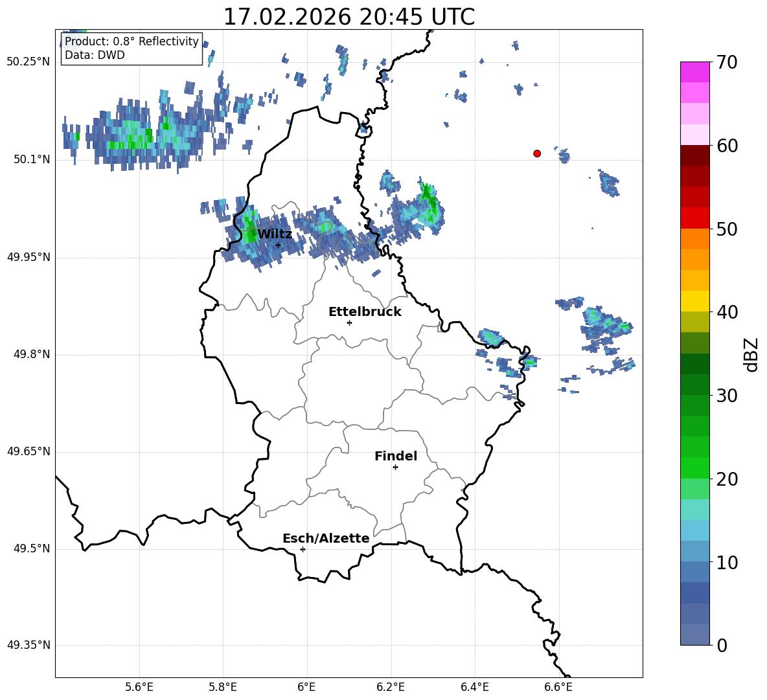Click the 40 tick label on colorbar
Screen dimensions: 767x700
pyautogui.click(x=727, y=312)
